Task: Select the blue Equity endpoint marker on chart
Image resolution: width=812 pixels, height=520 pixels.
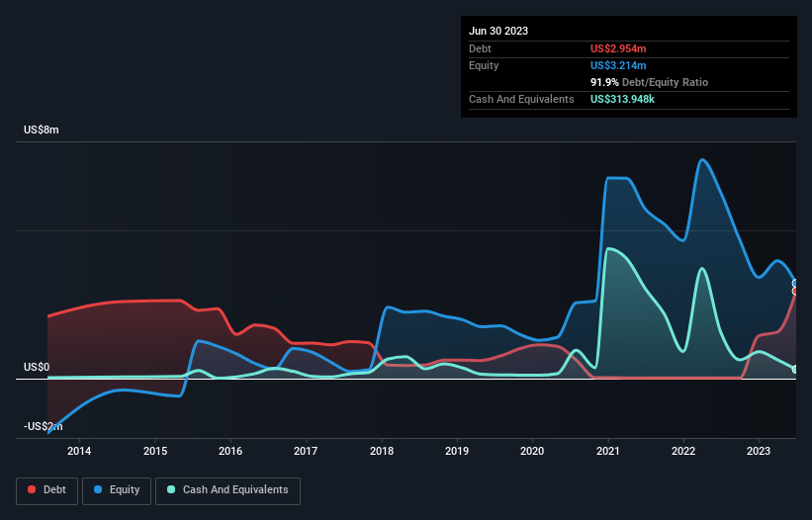Action: 795,283
